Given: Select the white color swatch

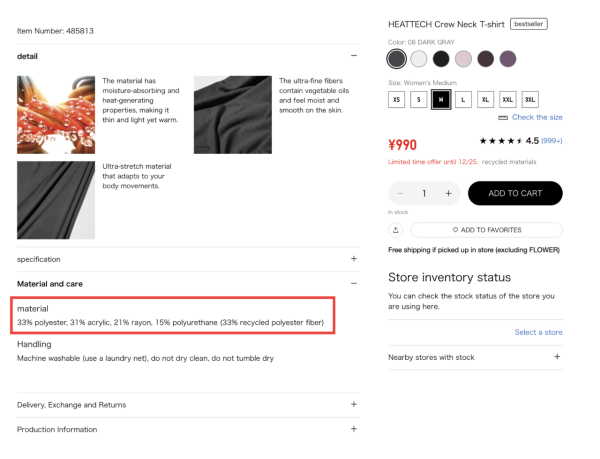Looking at the screenshot, I should pyautogui.click(x=419, y=58).
